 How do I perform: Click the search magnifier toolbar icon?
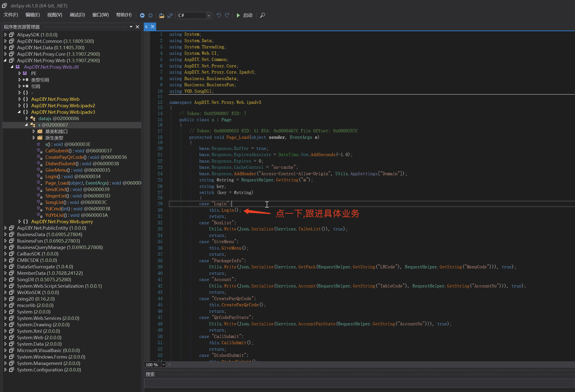[262, 15]
